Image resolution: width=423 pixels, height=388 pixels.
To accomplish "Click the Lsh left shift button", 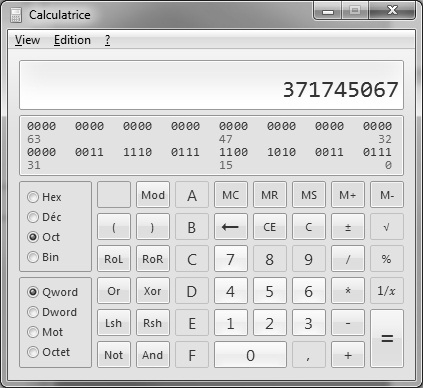I will click(x=114, y=323).
